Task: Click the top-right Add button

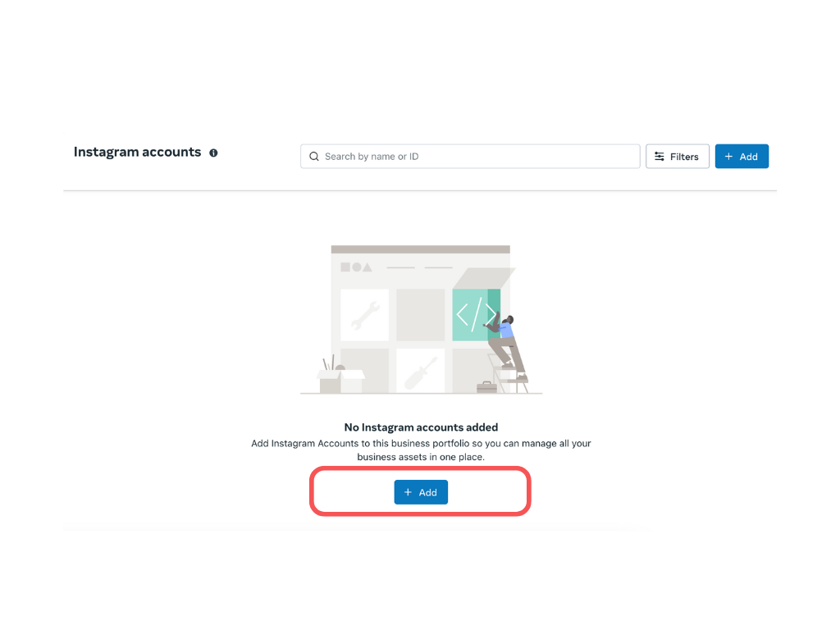Action: pyautogui.click(x=742, y=157)
